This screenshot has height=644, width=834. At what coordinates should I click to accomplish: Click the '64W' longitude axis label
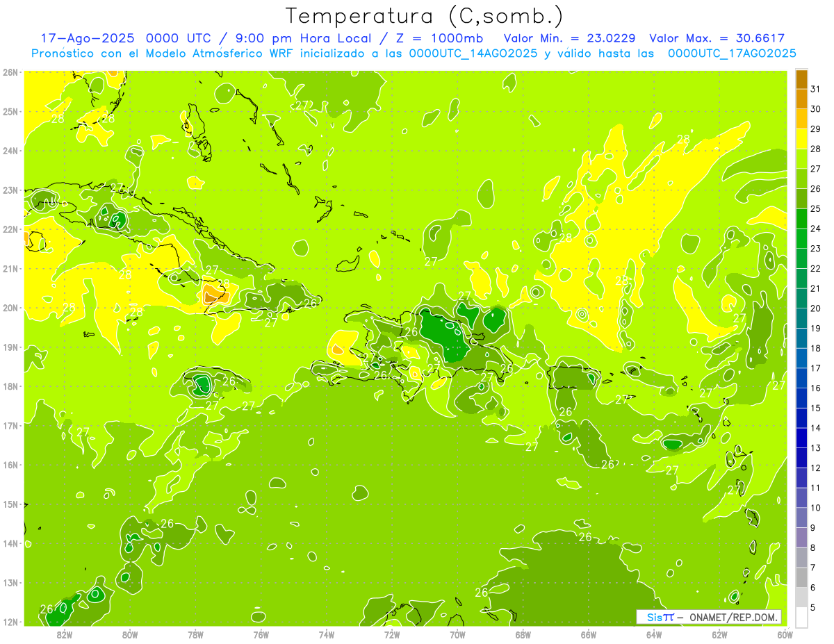coord(654,634)
